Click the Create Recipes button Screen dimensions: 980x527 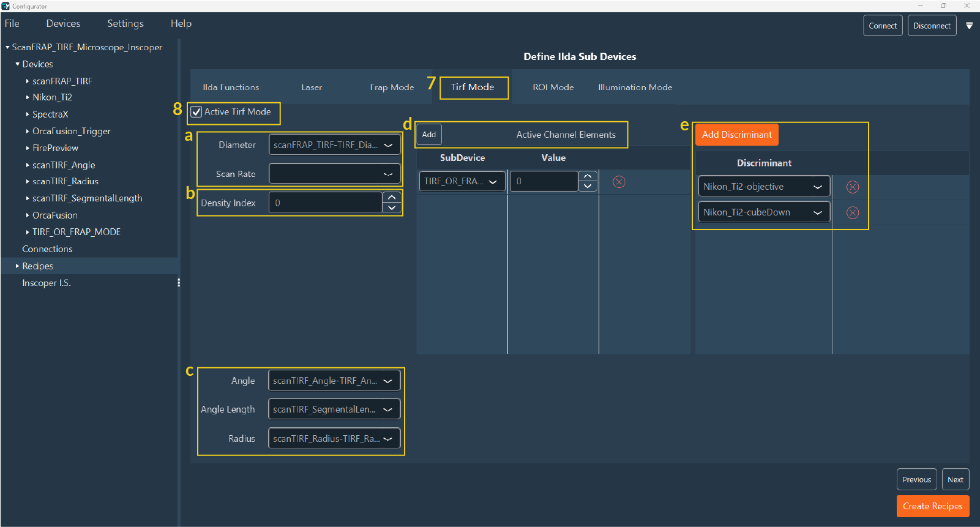pos(932,506)
